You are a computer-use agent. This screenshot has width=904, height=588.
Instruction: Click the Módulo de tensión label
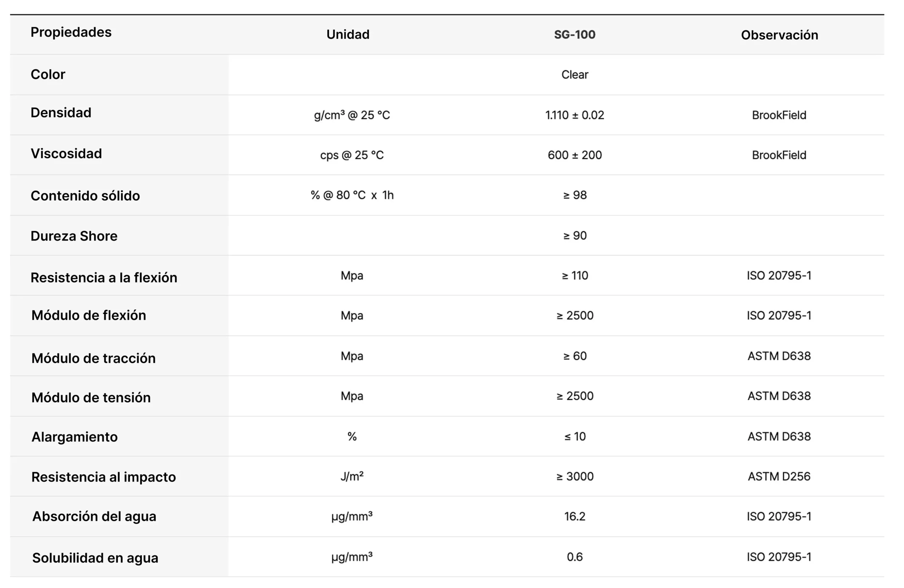click(x=91, y=397)
